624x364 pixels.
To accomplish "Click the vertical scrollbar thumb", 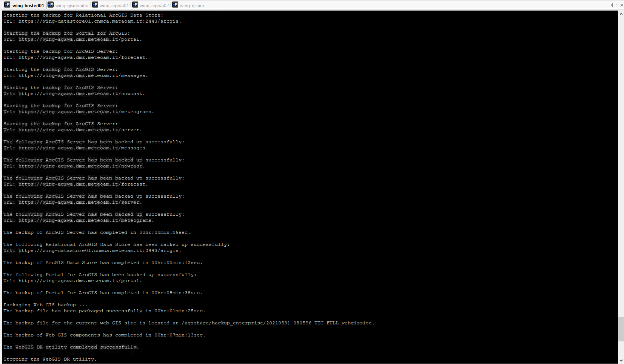I will (x=621, y=329).
